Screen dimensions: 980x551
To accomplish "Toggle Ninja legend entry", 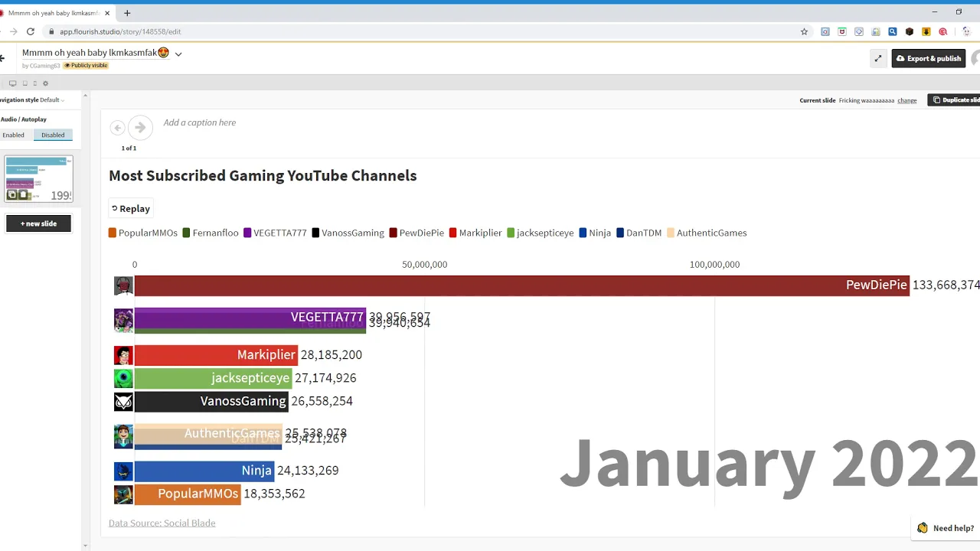I will 595,233.
